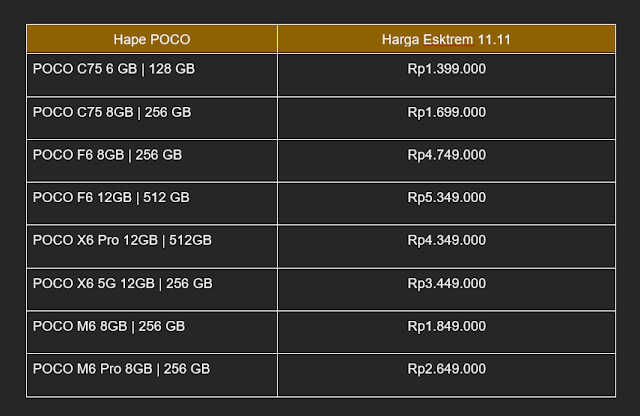Image resolution: width=640 pixels, height=416 pixels.
Task: Select POCO F6 8GB | 256 GB cell
Action: [108, 155]
